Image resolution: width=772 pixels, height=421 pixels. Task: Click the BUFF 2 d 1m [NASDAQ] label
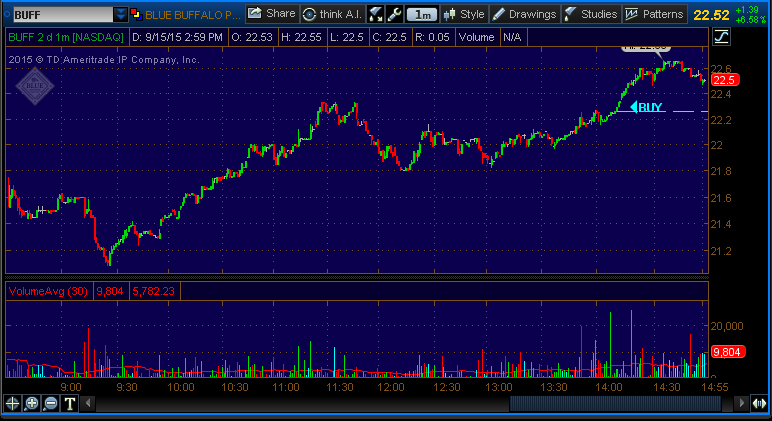click(x=66, y=37)
